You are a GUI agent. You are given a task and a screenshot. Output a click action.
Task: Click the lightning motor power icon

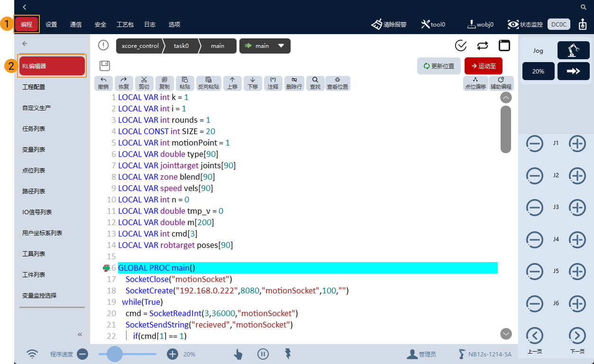point(288,354)
